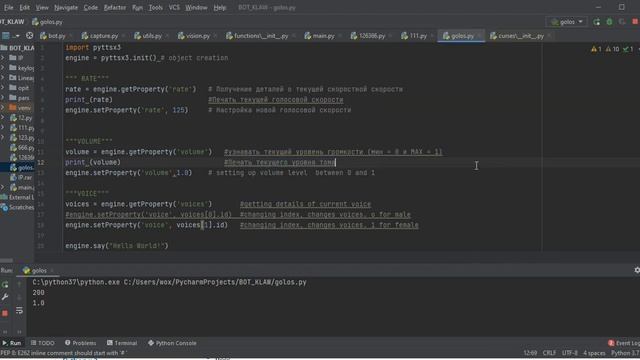The width and height of the screenshot is (640, 360).
Task: Click the golos.py breadcrumb in navigation bar
Action: coord(47,22)
